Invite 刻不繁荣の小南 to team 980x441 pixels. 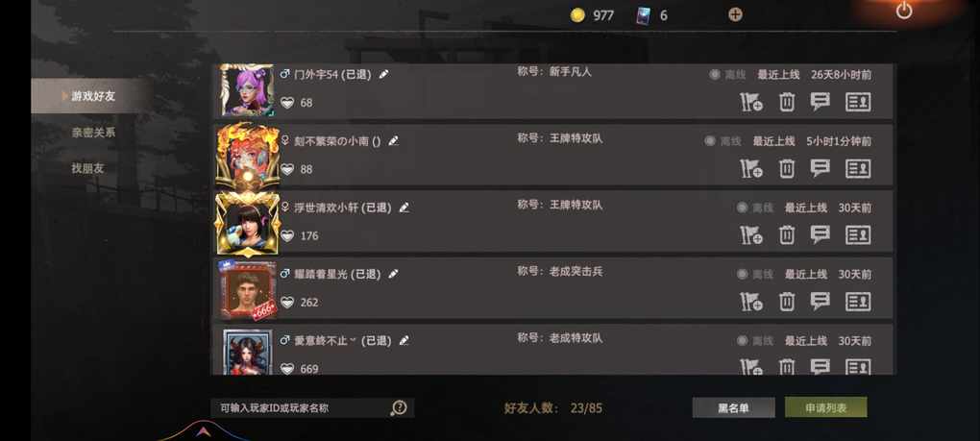tap(751, 169)
